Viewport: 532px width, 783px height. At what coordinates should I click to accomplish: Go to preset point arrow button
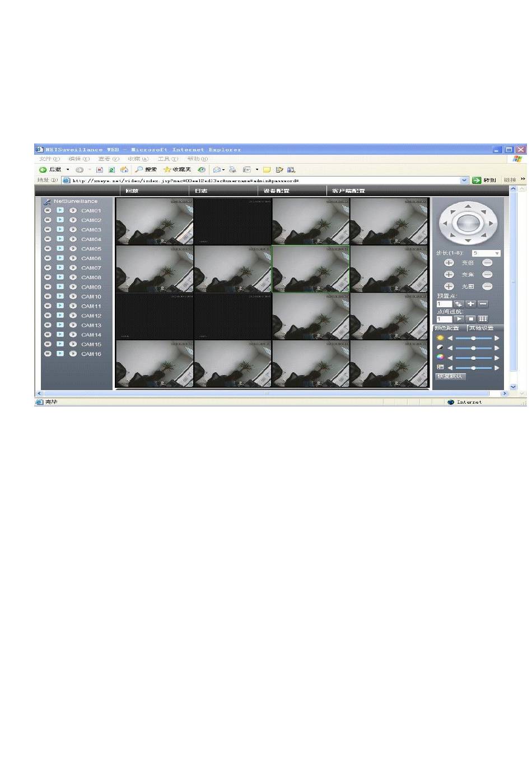(x=459, y=304)
